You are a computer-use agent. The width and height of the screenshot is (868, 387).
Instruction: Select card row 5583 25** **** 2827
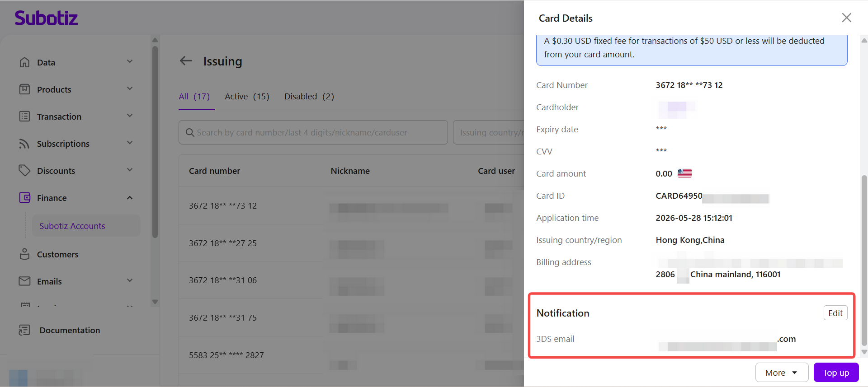(351, 355)
